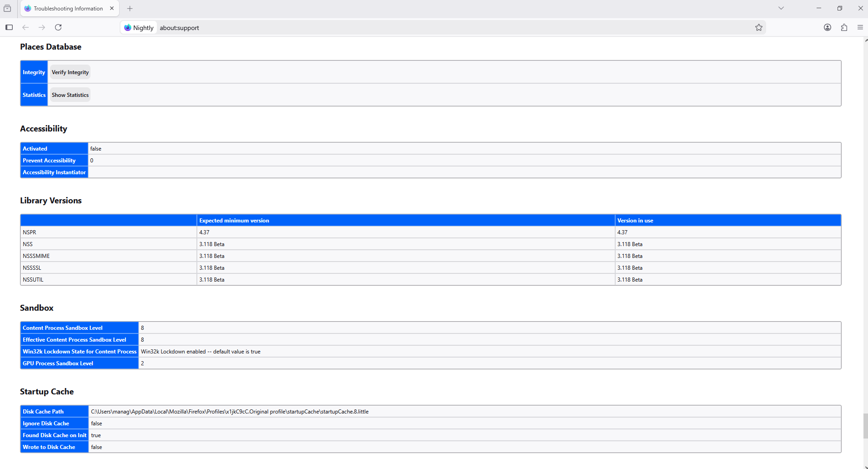Toggle the sidebar icon
This screenshot has width=868, height=469.
click(9, 27)
